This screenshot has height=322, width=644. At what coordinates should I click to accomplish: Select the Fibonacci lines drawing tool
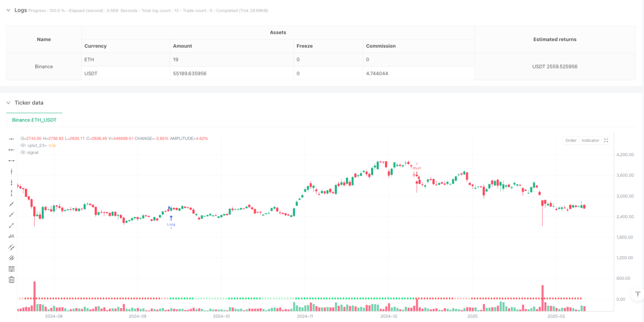pos(12,268)
